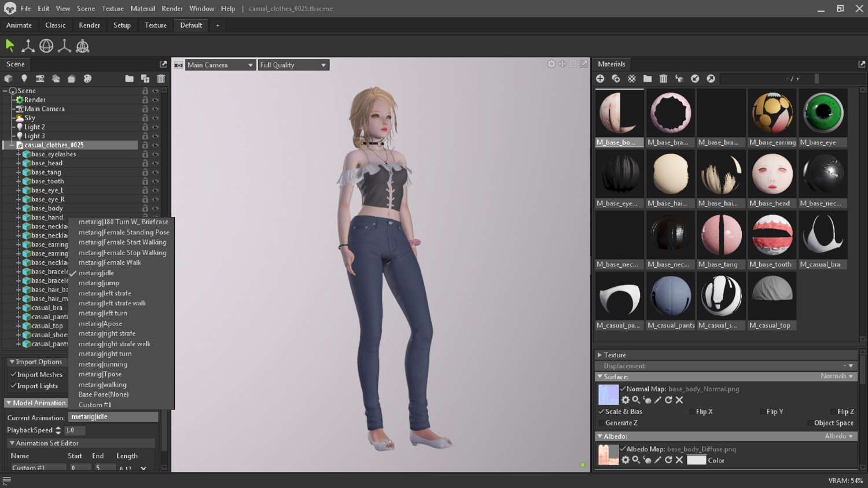Collapse the Animation Set Editor section

tap(12, 443)
